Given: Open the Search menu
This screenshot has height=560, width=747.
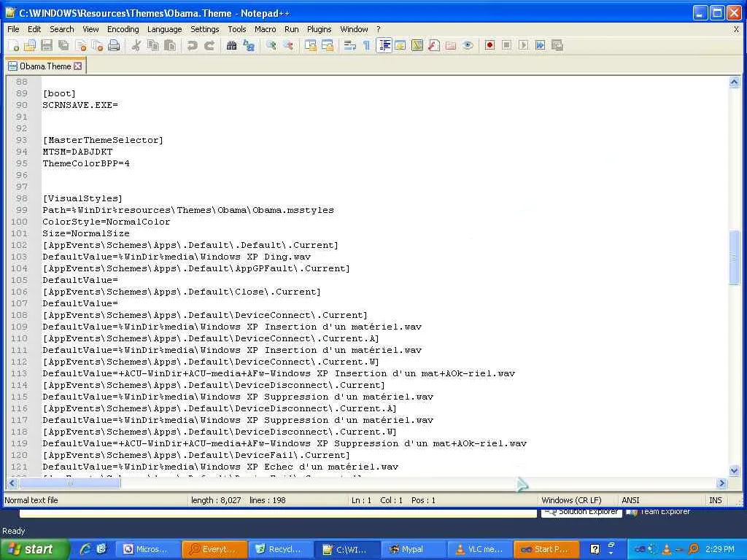Looking at the screenshot, I should [x=62, y=29].
